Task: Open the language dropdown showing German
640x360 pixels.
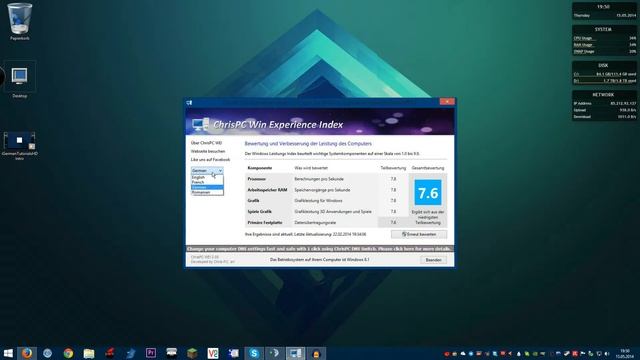Action: pos(207,170)
